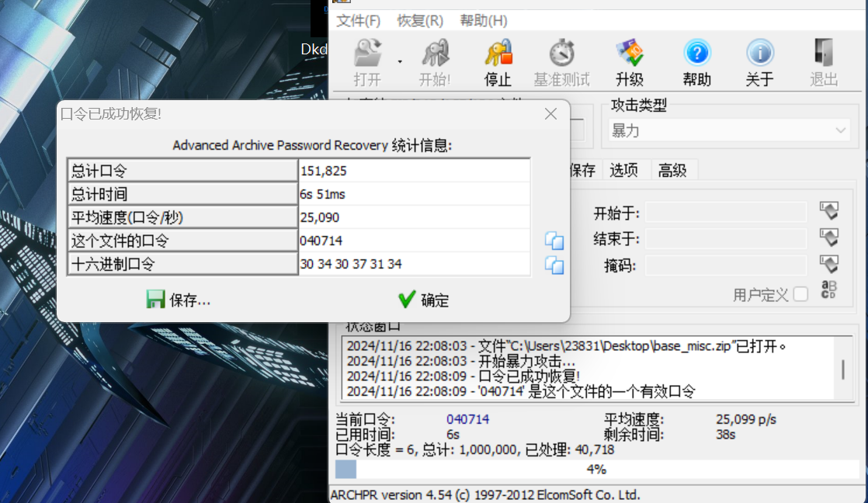Click the average speed 25,099 p/s value
868x503 pixels.
(x=745, y=419)
